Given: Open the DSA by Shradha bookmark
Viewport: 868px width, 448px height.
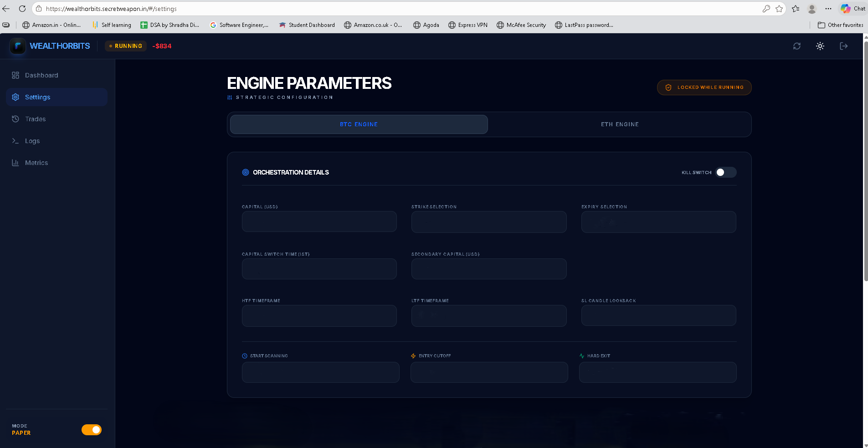Looking at the screenshot, I should click(x=170, y=25).
